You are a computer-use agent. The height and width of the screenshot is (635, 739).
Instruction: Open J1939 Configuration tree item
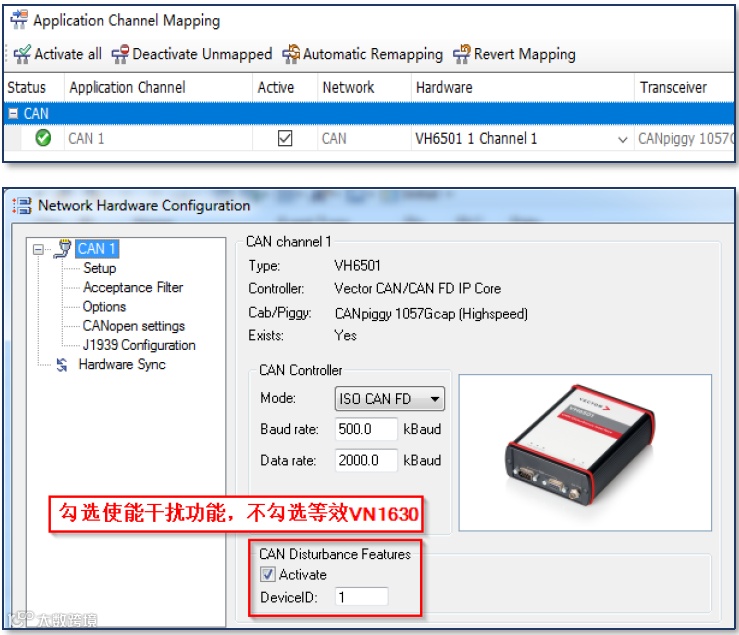[139, 346]
